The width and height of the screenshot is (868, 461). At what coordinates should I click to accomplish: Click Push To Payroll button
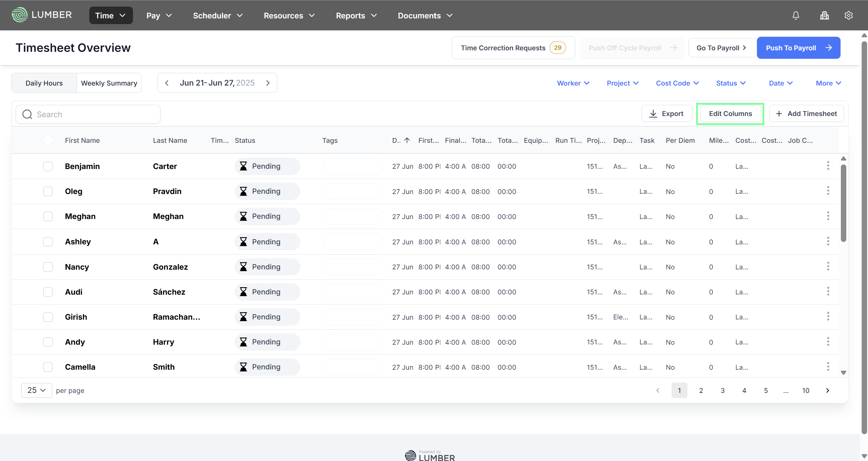click(798, 48)
